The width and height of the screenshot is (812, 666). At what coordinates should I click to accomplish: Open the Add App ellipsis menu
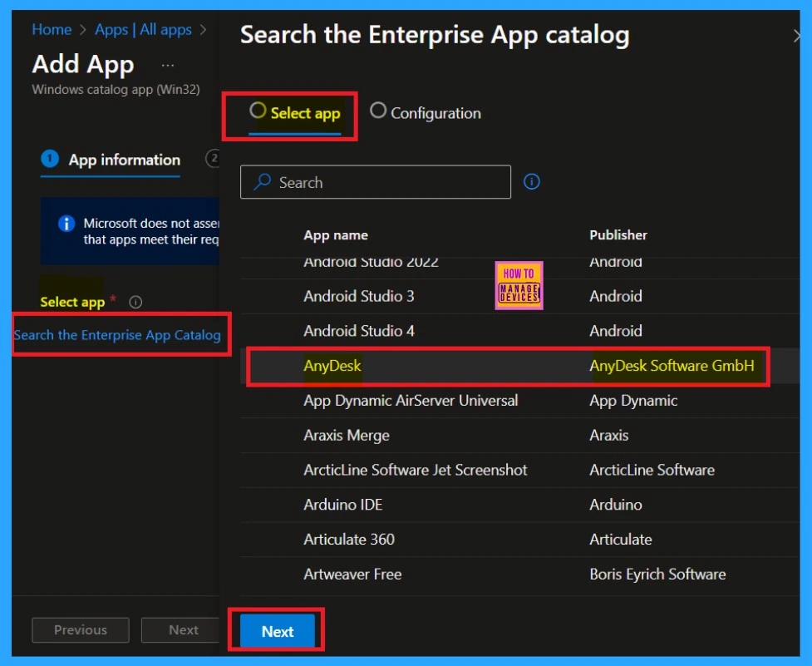tap(168, 66)
